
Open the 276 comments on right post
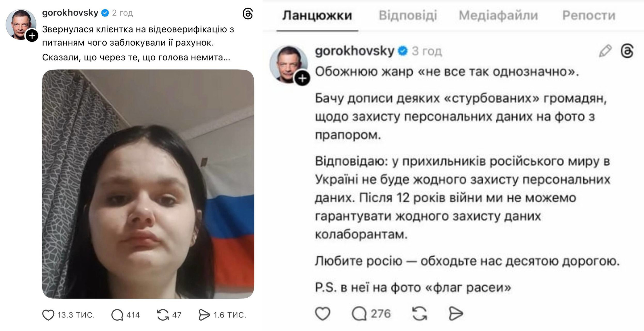point(359,313)
